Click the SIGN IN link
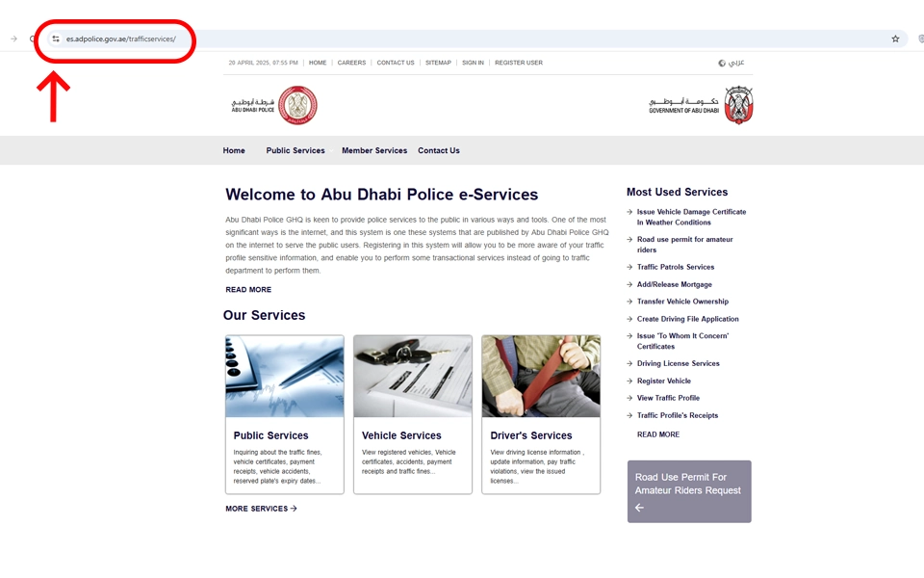The height and width of the screenshot is (578, 924). click(473, 63)
